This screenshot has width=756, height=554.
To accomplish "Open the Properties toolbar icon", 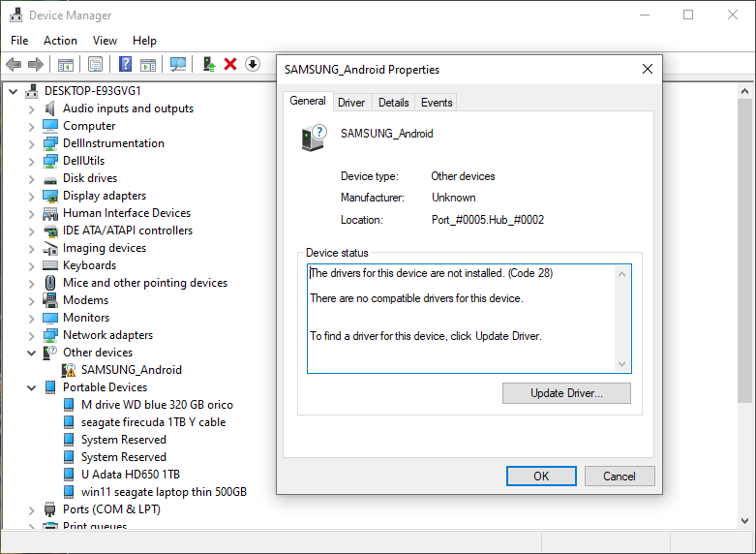I will coord(95,64).
